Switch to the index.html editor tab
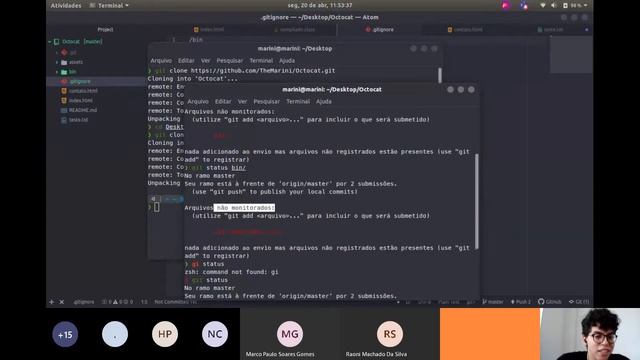Image resolution: width=640 pixels, height=360 pixels. pos(209,29)
